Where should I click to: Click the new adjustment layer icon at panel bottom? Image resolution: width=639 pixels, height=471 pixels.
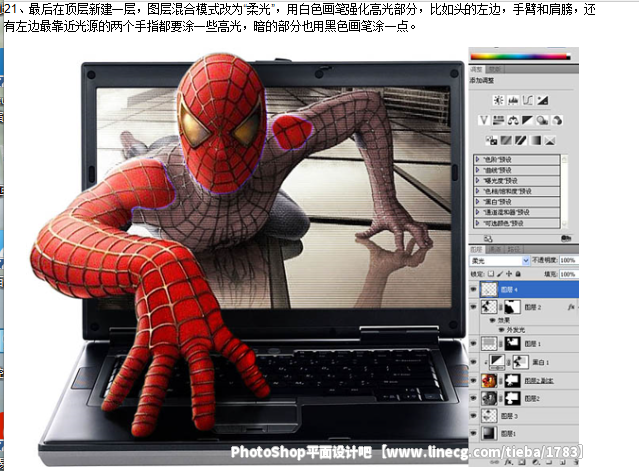click(x=536, y=462)
